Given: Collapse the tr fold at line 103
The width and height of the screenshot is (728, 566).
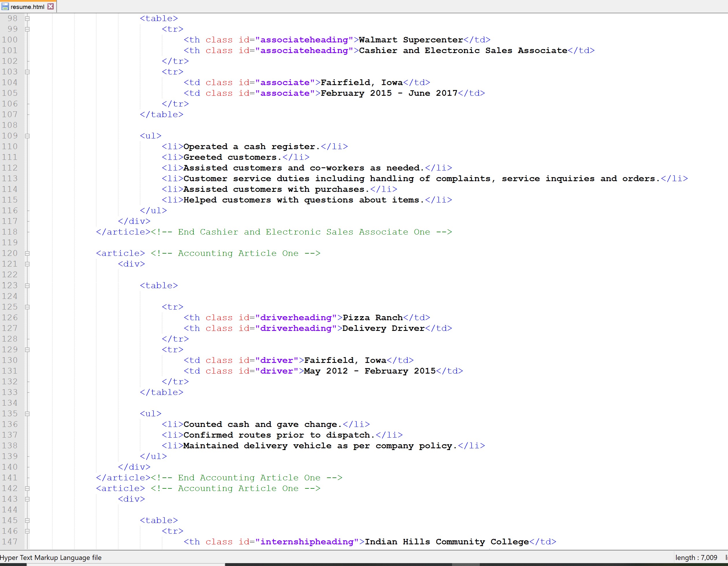Looking at the screenshot, I should pos(27,72).
